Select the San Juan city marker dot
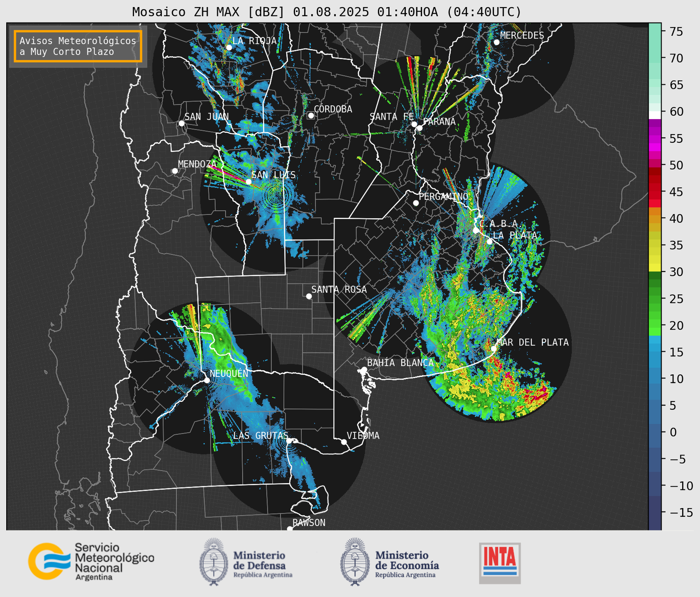700x597 pixels. click(x=181, y=123)
